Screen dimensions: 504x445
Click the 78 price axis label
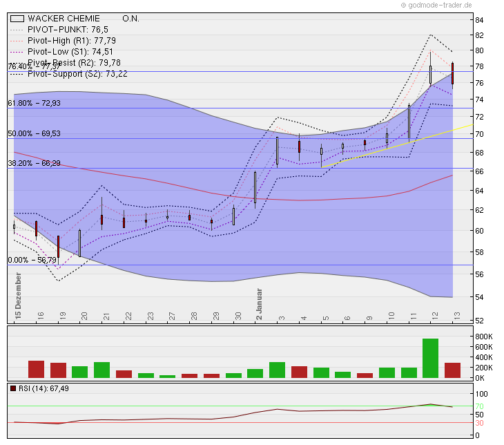click(x=479, y=66)
